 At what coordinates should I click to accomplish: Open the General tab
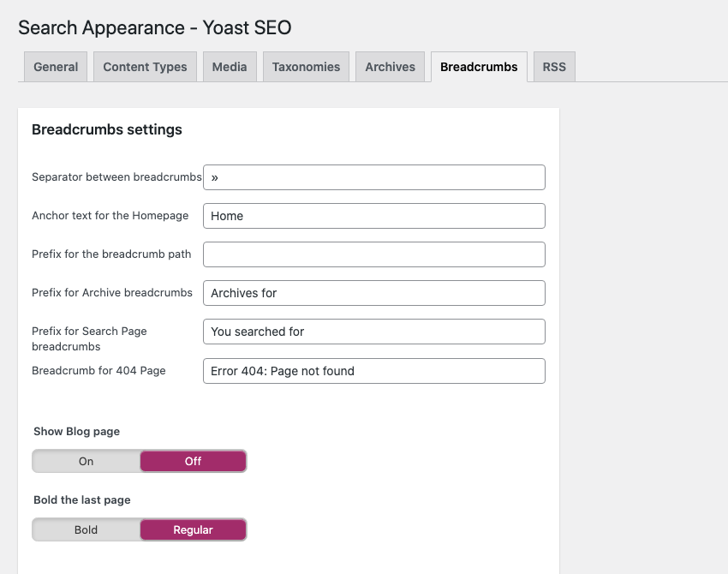[x=56, y=67]
